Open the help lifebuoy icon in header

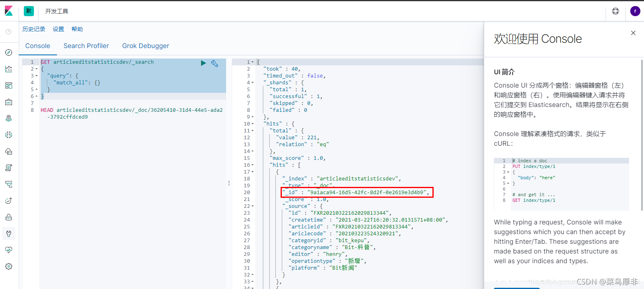coord(615,11)
